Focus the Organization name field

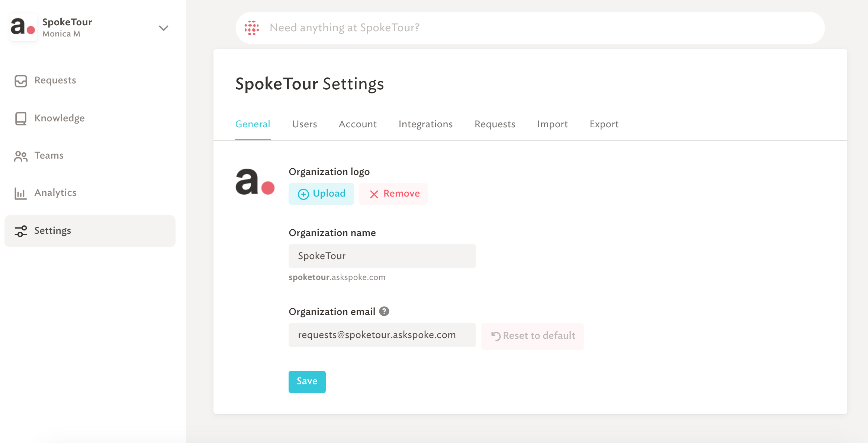coord(382,256)
